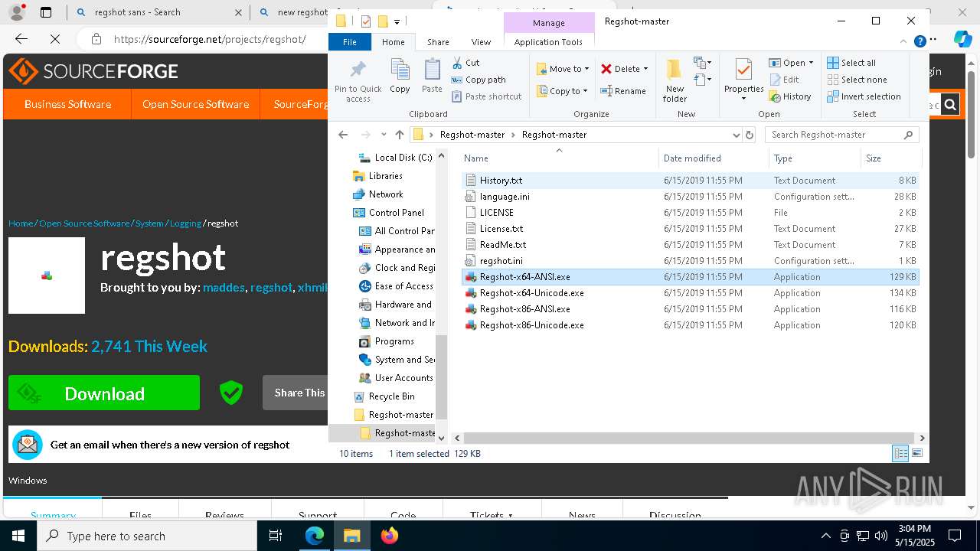Open the Delete dropdown arrow
Screen dimensions: 980x551
pos(645,69)
